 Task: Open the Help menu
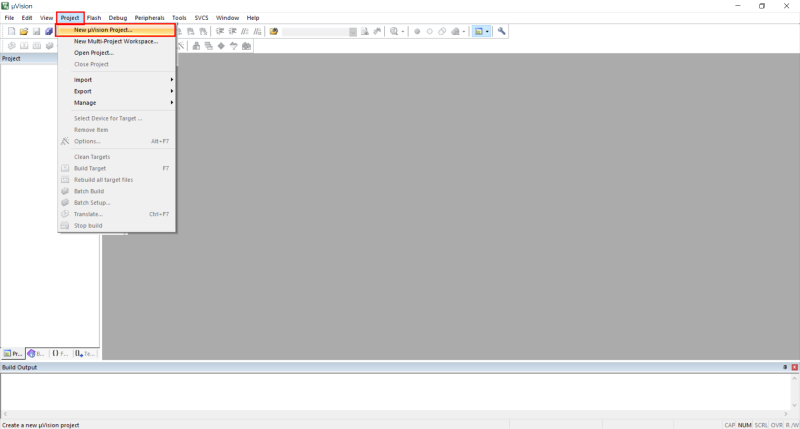pyautogui.click(x=253, y=18)
